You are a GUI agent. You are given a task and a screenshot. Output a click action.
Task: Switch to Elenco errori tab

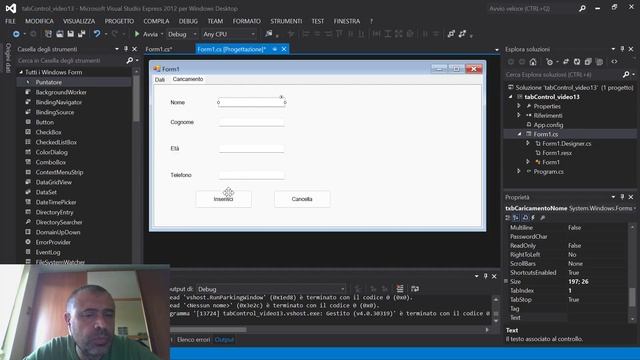tap(193, 340)
